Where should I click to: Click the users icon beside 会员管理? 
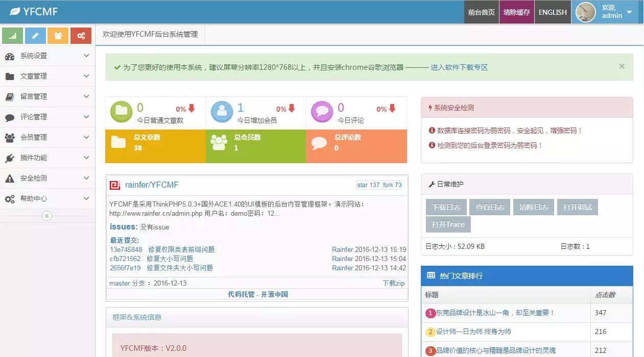pos(10,138)
